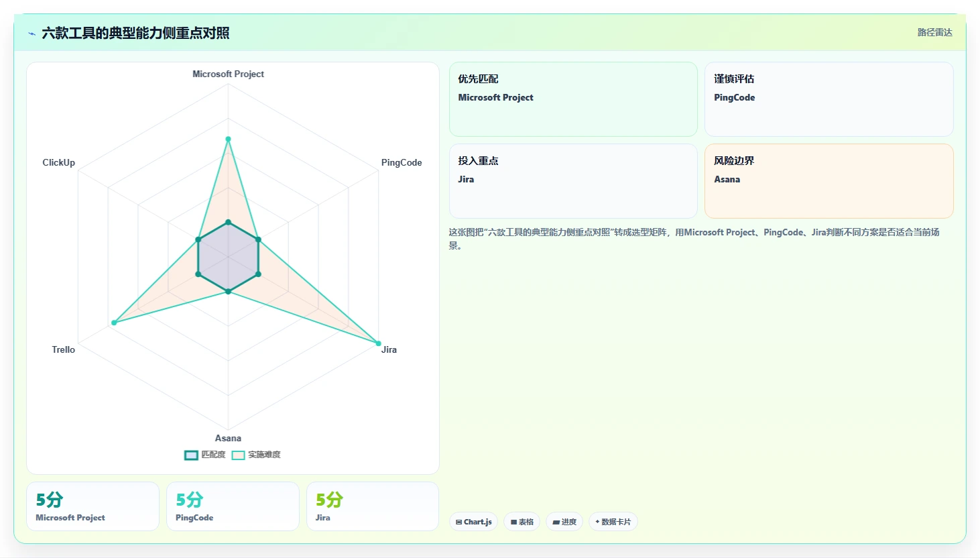Open the 谨慎评估 PingCode card

click(829, 99)
